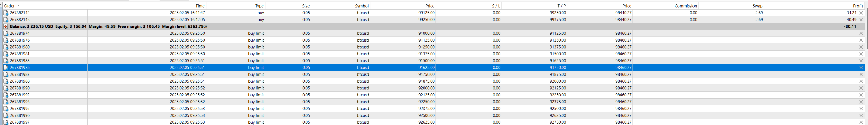This screenshot has height=125, width=868.
Task: Click pending order icon for 267881990
Action: pos(6,88)
